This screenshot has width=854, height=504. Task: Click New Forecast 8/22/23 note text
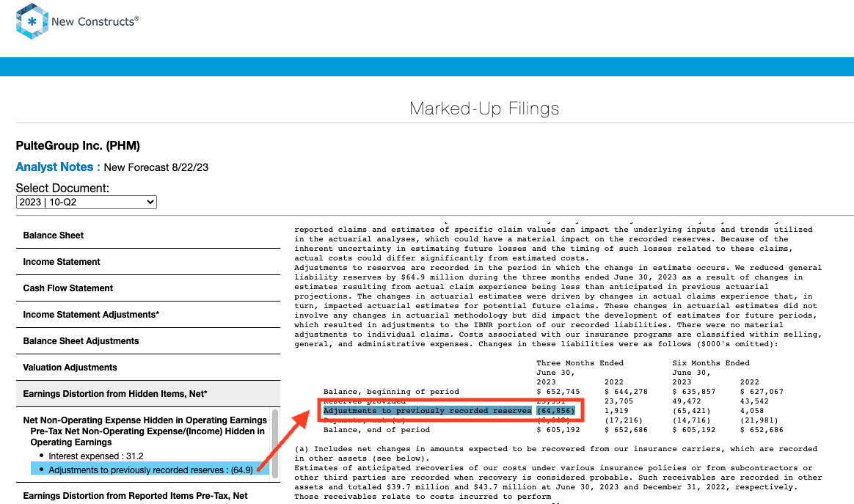point(156,167)
